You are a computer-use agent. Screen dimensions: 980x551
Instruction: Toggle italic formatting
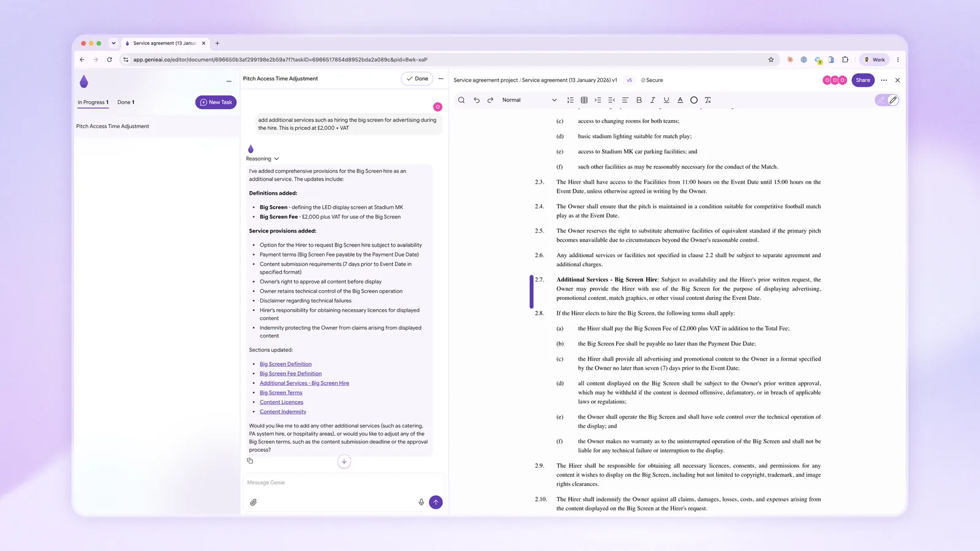pyautogui.click(x=652, y=100)
